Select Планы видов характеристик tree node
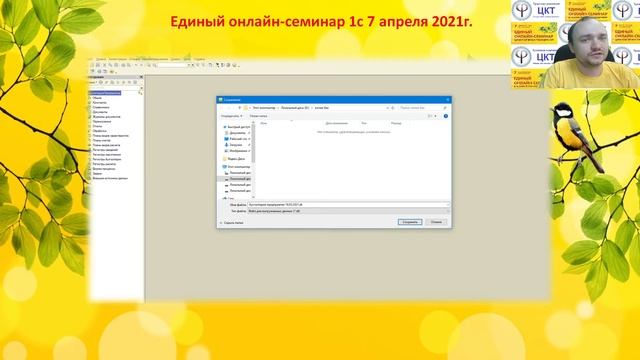The width and height of the screenshot is (640, 360). tap(111, 136)
